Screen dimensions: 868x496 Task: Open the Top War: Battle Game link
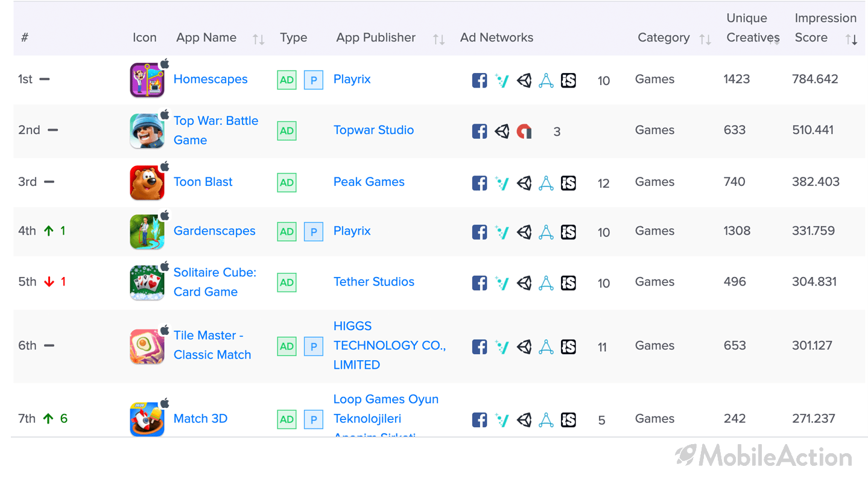pyautogui.click(x=216, y=130)
